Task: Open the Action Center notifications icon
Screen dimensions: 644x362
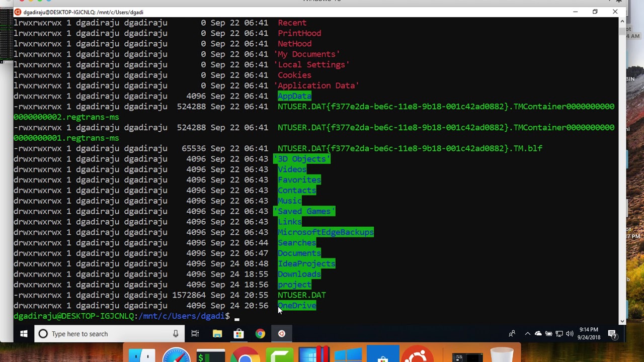Action: click(x=612, y=334)
